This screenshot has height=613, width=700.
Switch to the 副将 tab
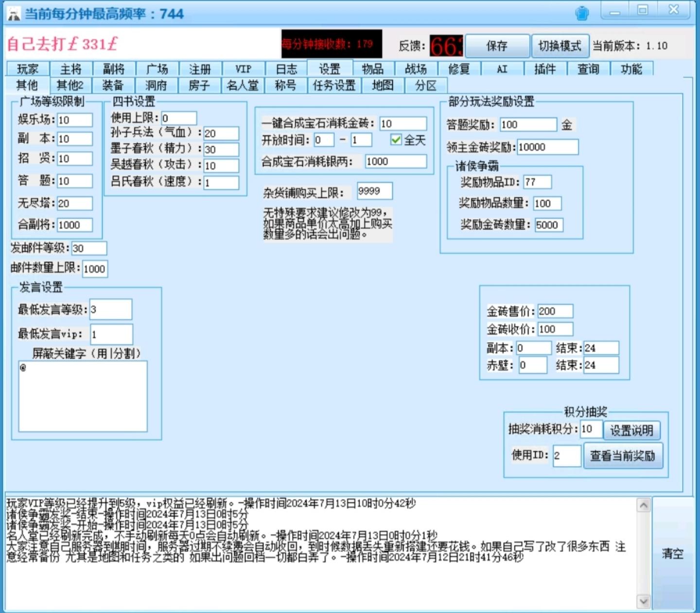114,69
